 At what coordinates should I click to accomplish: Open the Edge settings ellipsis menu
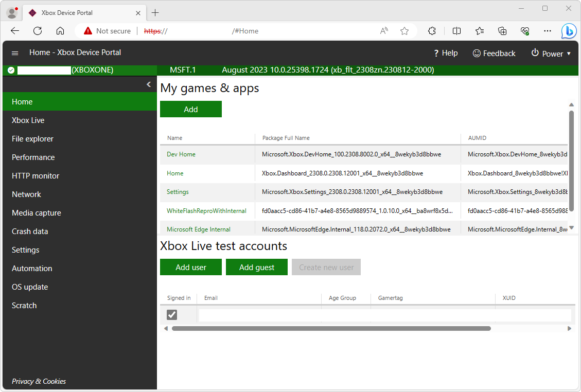click(547, 31)
